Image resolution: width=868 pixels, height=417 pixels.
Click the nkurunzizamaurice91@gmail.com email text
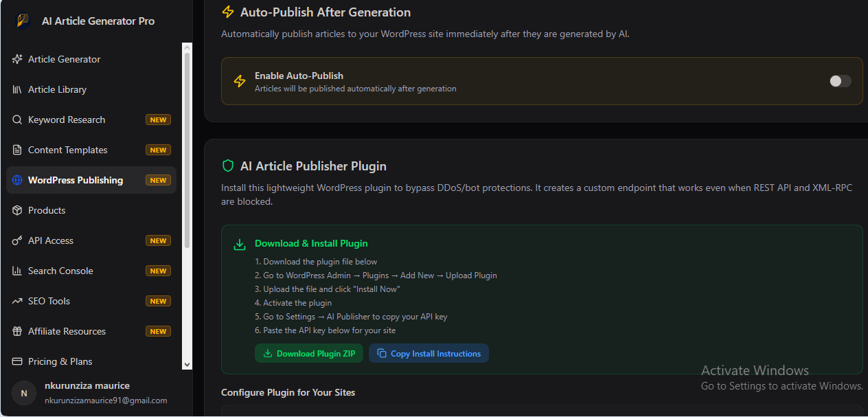click(x=106, y=401)
